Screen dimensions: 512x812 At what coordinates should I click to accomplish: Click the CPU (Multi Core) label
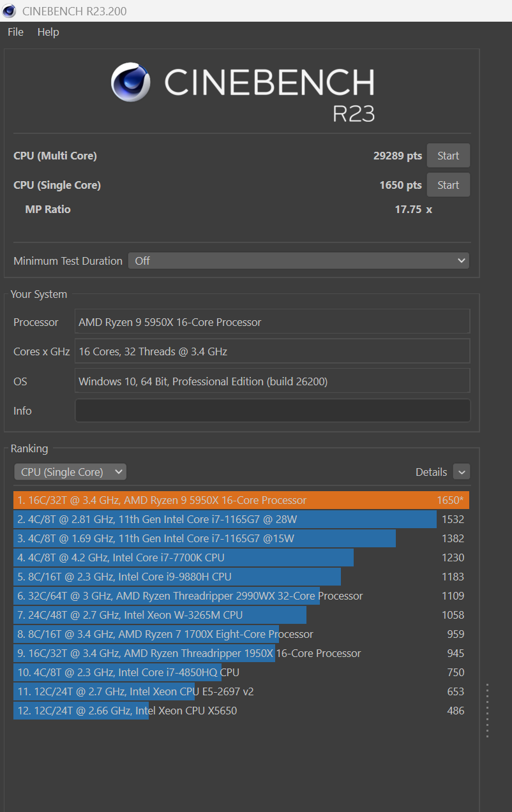[x=55, y=156]
